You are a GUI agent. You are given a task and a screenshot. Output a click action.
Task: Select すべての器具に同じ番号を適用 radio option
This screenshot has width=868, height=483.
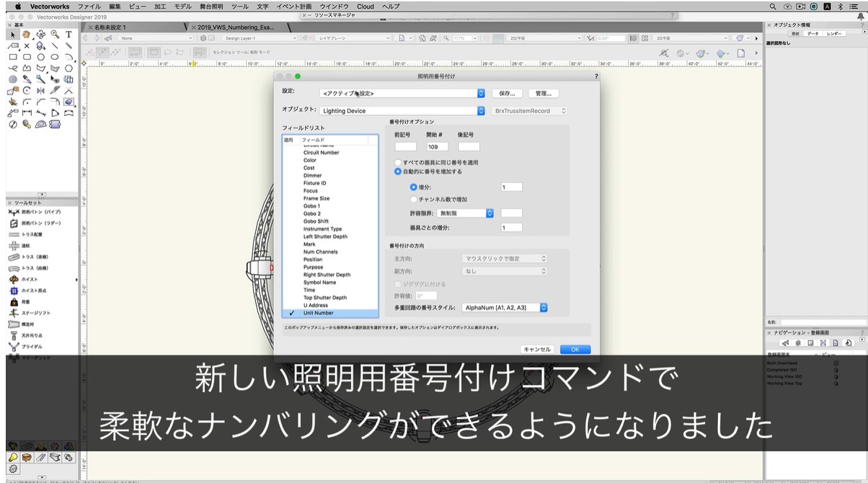click(x=398, y=163)
